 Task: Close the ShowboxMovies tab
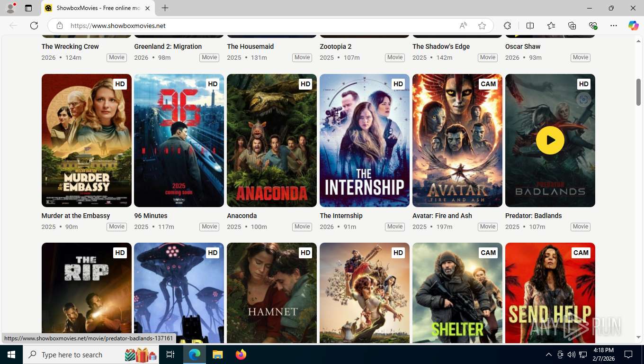click(148, 8)
